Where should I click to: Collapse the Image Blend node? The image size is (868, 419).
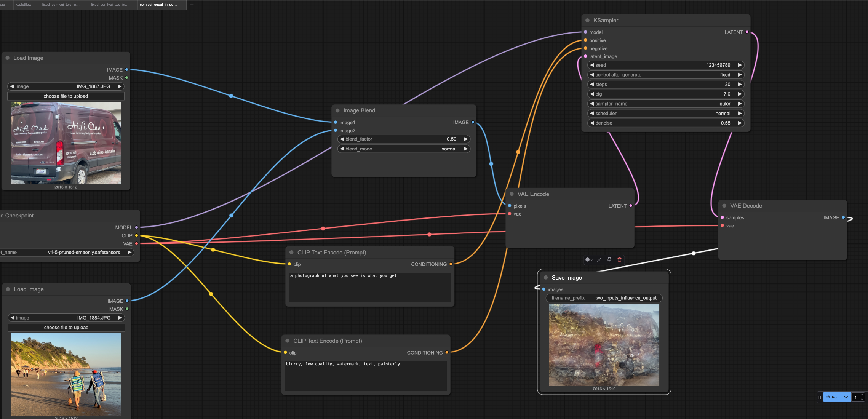click(x=337, y=110)
